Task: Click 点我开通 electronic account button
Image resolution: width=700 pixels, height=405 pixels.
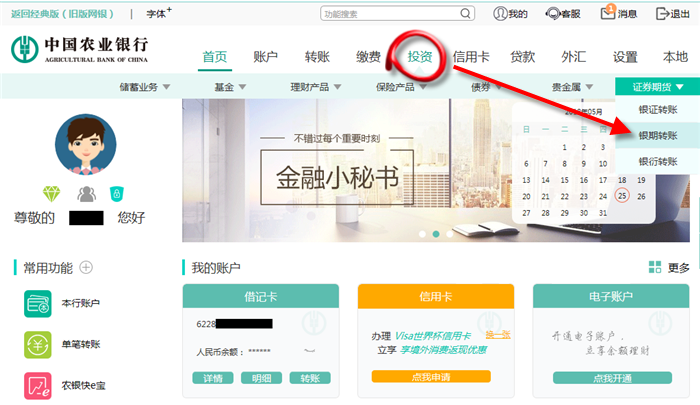Action: [x=612, y=378]
